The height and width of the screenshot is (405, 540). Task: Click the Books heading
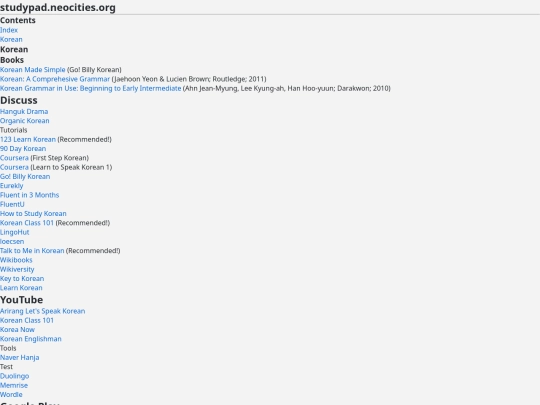coord(12,60)
